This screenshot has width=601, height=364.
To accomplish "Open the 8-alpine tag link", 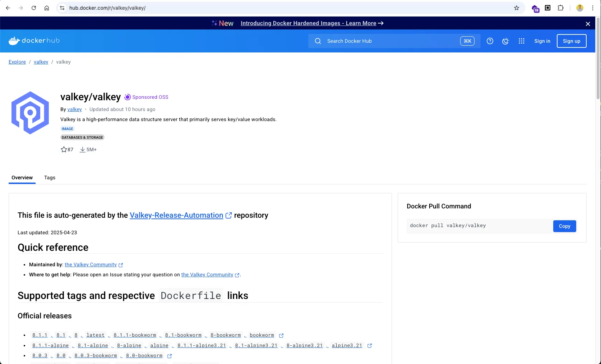I will pyautogui.click(x=129, y=345).
